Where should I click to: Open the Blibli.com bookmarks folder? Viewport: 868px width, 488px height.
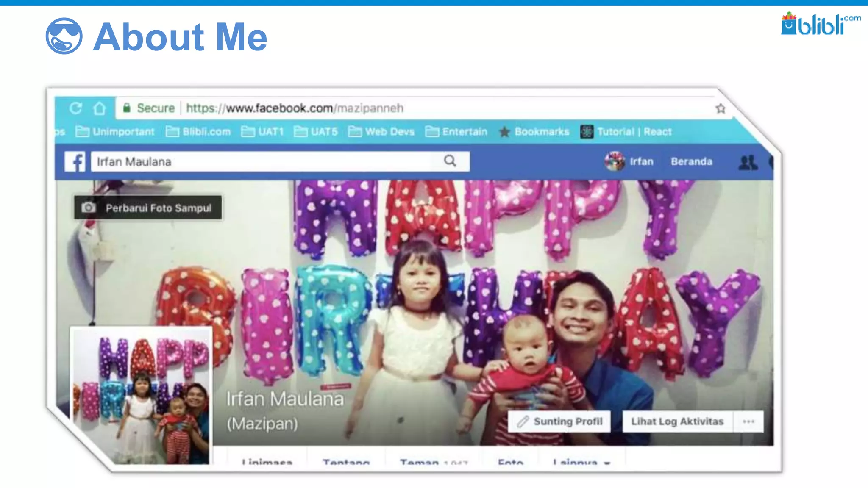(198, 132)
